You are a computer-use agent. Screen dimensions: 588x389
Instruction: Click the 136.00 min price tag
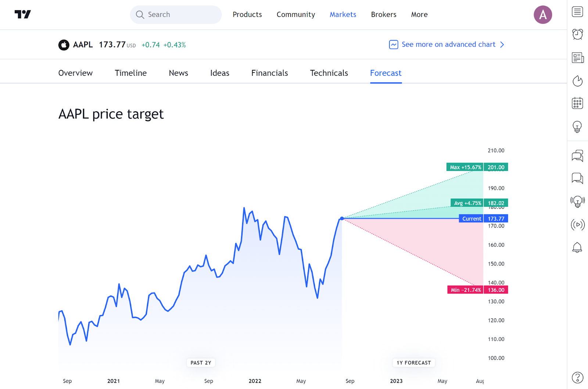[496, 290]
